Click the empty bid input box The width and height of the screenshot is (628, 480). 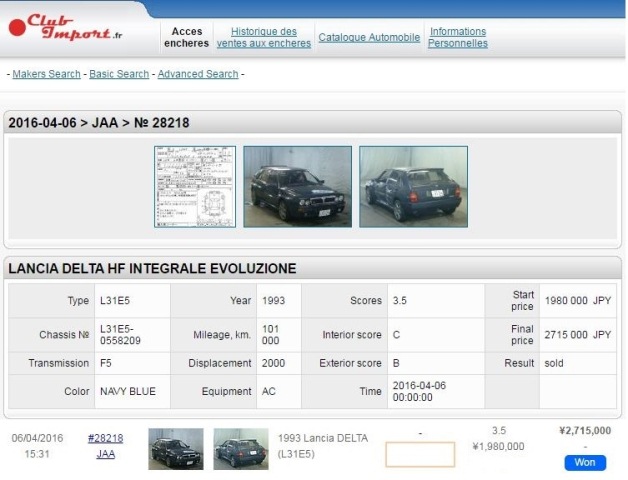coord(420,455)
